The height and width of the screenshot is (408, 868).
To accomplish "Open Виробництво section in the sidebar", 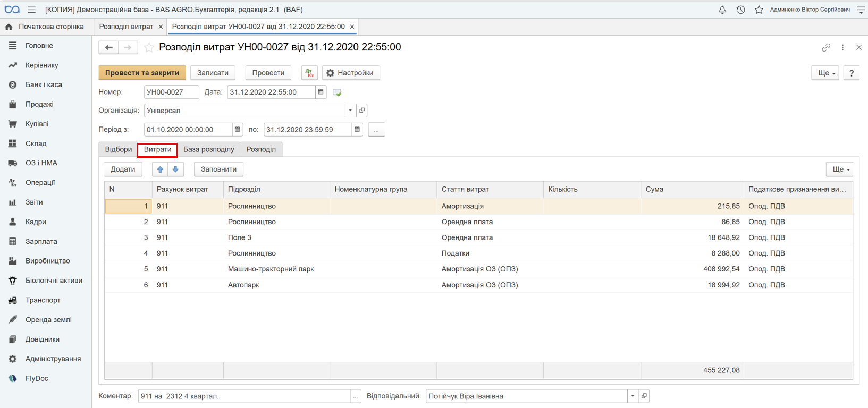I will pos(47,261).
